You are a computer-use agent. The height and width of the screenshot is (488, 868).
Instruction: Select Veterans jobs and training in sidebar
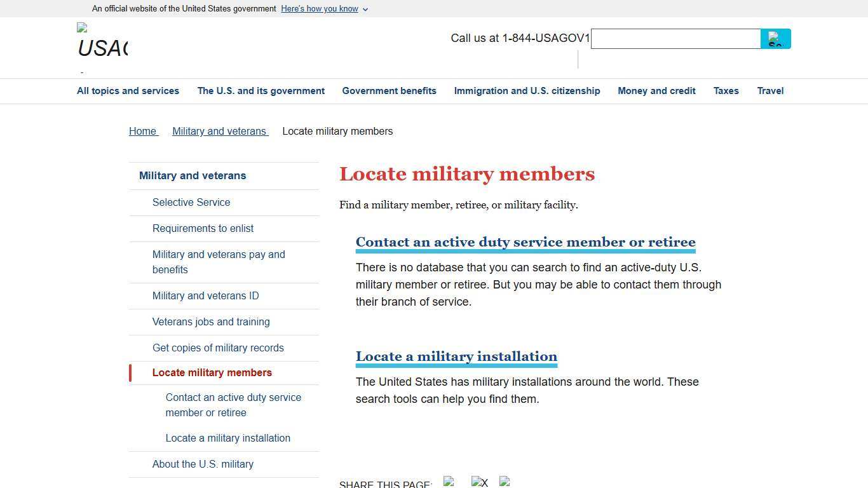pyautogui.click(x=211, y=322)
